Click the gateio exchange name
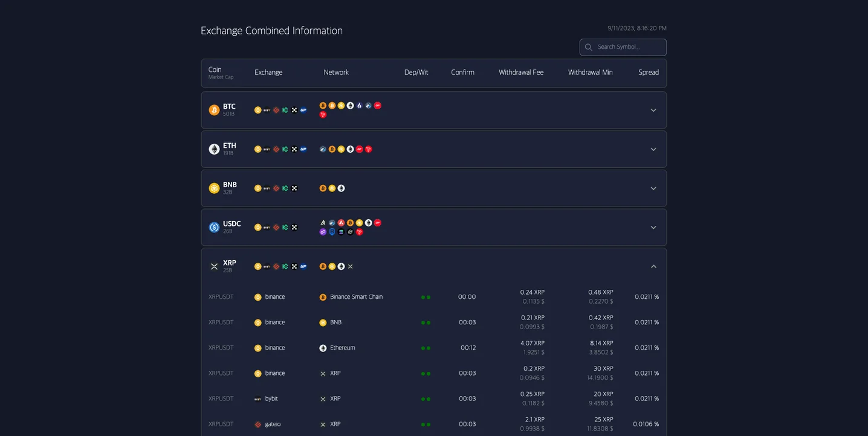The width and height of the screenshot is (868, 436). 273,425
